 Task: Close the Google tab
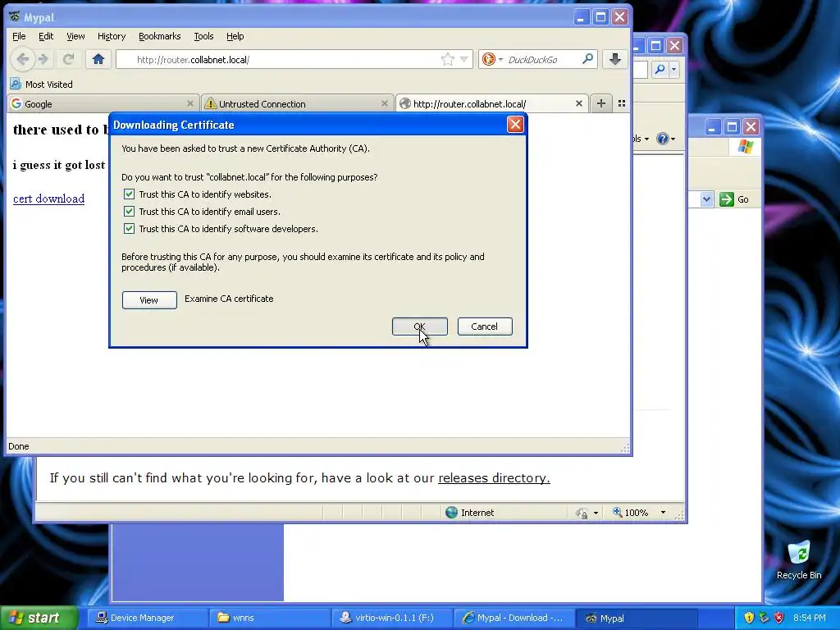pos(189,103)
